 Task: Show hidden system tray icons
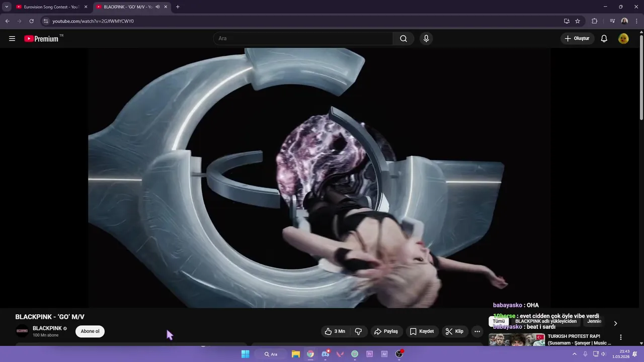[x=575, y=354]
